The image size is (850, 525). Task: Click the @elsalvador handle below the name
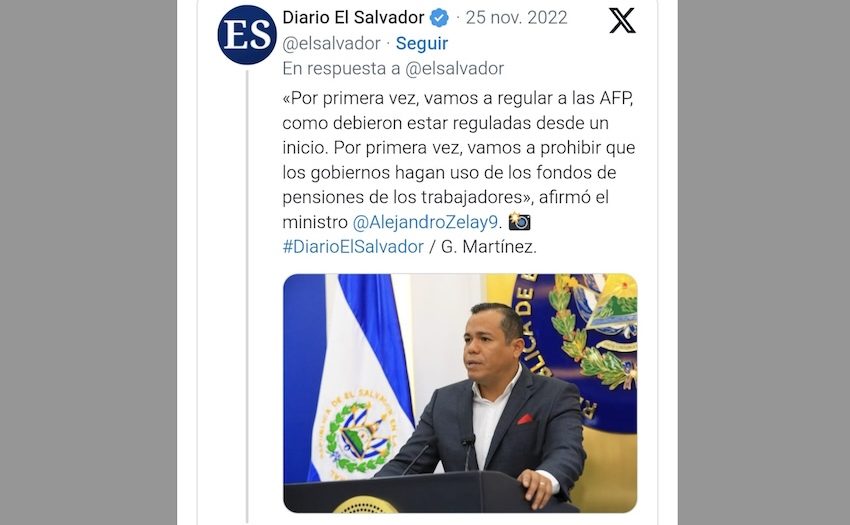[331, 43]
